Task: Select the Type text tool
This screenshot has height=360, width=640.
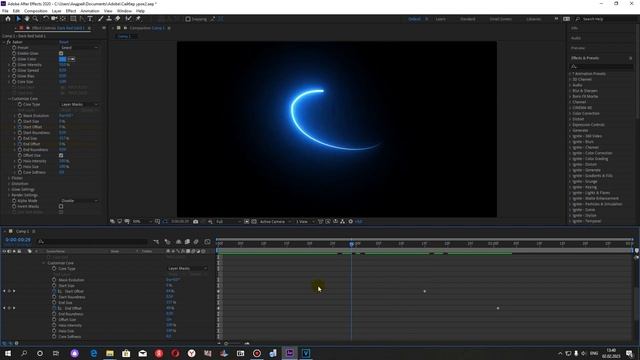Action: [90, 19]
